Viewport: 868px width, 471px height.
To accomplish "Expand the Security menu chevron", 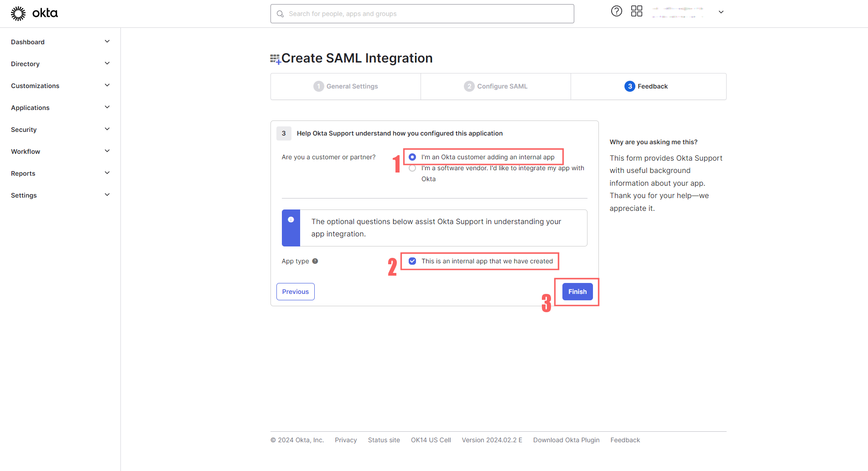I will click(107, 129).
